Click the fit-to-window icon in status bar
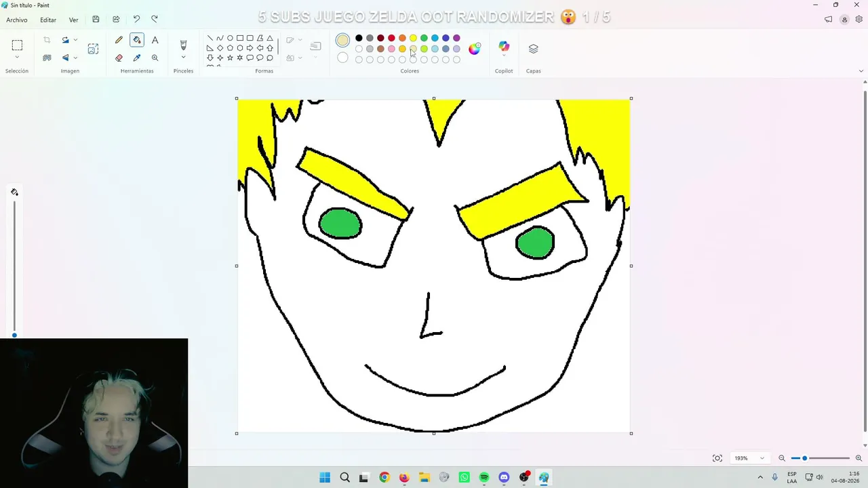This screenshot has height=488, width=868. coord(717,458)
